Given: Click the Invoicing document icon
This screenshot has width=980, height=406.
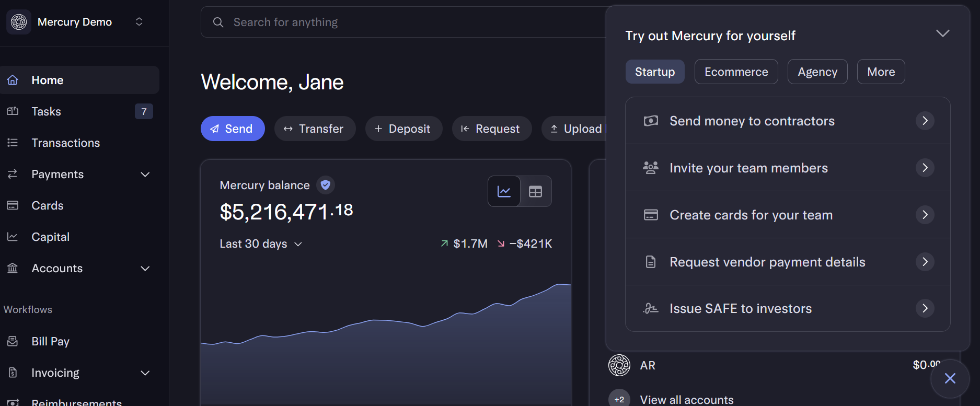Looking at the screenshot, I should (x=13, y=373).
